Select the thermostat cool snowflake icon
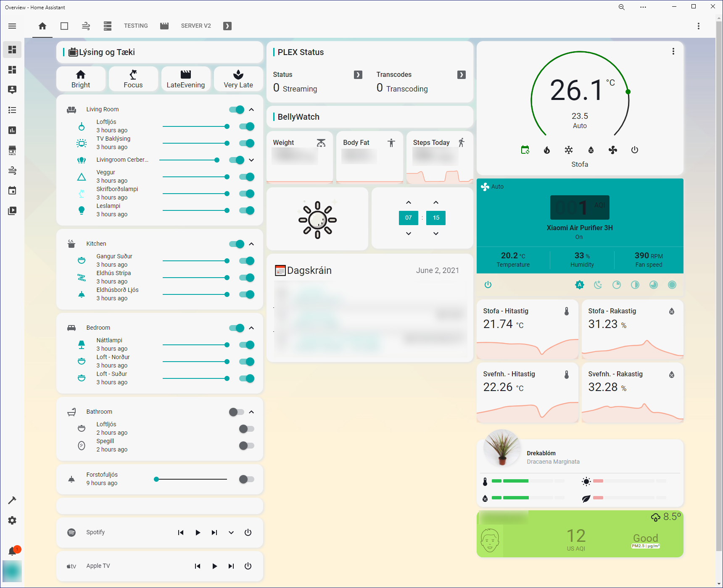 [x=569, y=150]
